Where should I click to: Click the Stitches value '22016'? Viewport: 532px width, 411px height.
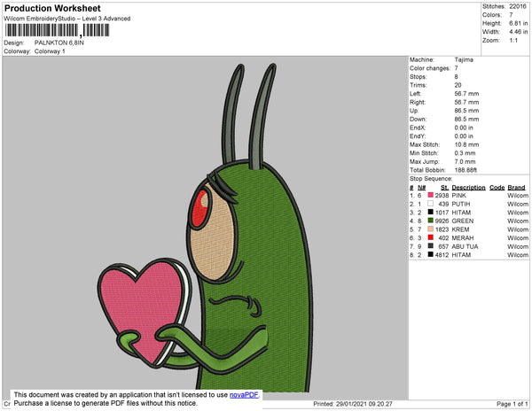[x=519, y=6]
